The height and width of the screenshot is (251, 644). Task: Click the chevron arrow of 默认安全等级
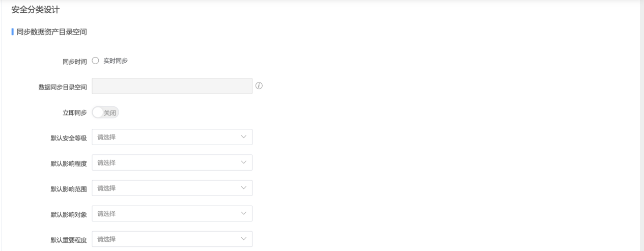pyautogui.click(x=243, y=137)
